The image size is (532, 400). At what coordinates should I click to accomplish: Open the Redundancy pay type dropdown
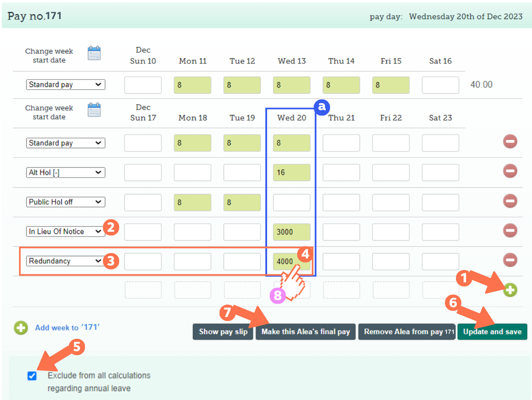pyautogui.click(x=65, y=261)
